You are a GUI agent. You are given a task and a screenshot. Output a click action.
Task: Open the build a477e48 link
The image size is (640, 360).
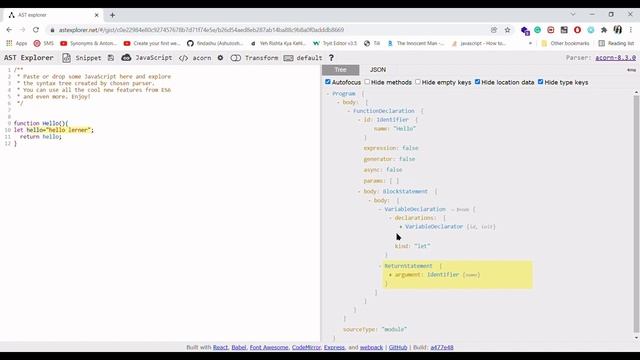(442, 347)
